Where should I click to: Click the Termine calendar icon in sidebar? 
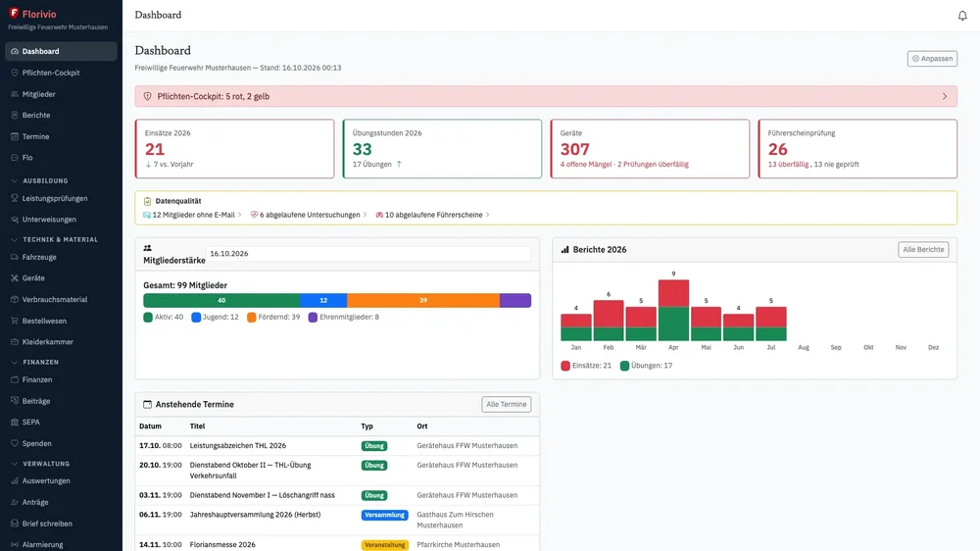(x=15, y=136)
